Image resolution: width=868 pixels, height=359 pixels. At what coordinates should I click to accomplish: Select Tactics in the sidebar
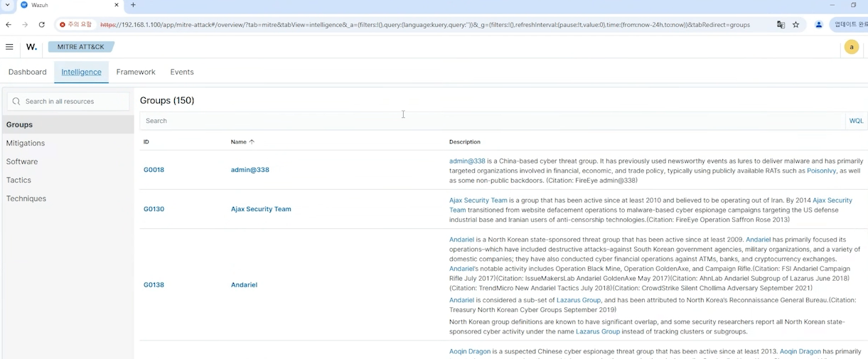coord(18,180)
